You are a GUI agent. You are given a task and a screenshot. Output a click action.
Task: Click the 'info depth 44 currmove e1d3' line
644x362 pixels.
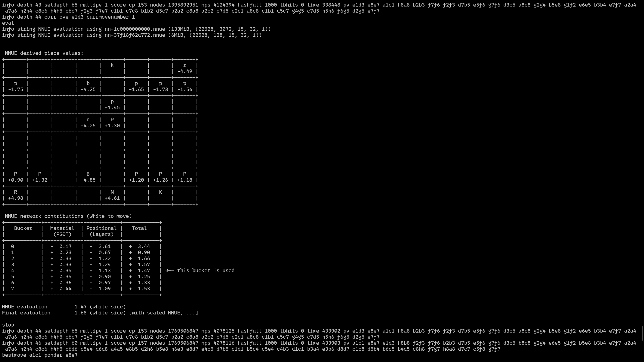[x=68, y=17]
